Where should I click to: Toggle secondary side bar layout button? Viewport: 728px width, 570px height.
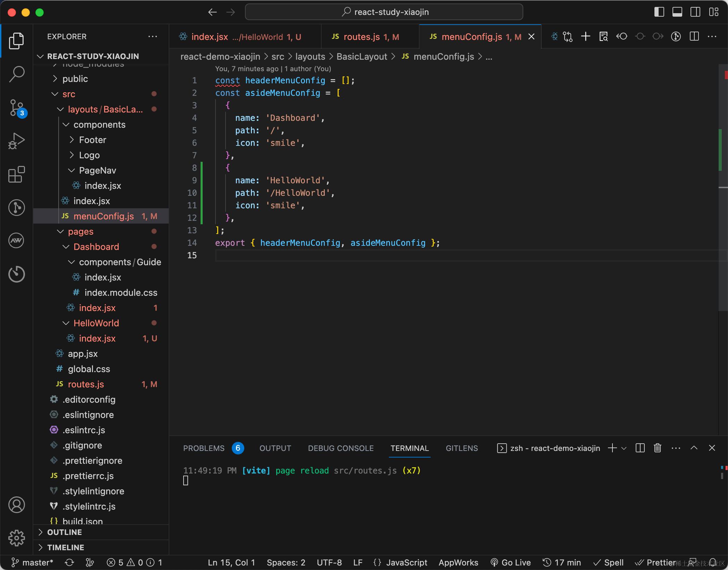pyautogui.click(x=695, y=12)
